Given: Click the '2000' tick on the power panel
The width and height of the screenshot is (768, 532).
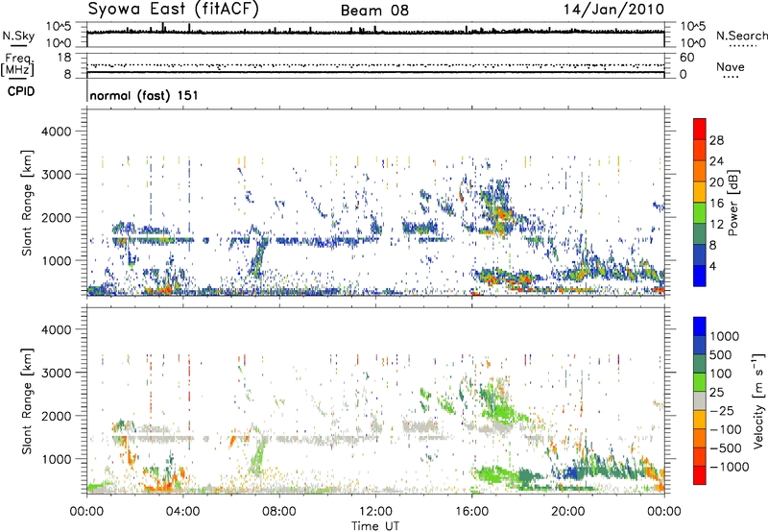Looking at the screenshot, I should [x=56, y=217].
